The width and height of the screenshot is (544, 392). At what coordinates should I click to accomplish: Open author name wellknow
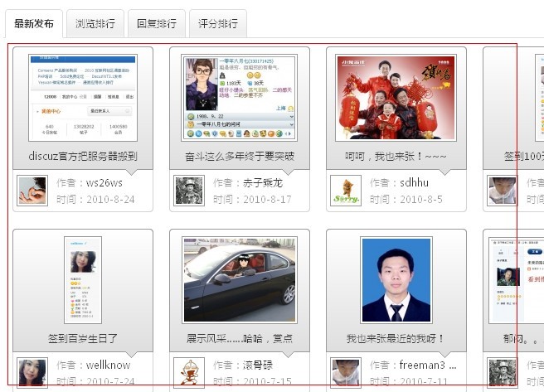[x=109, y=365]
